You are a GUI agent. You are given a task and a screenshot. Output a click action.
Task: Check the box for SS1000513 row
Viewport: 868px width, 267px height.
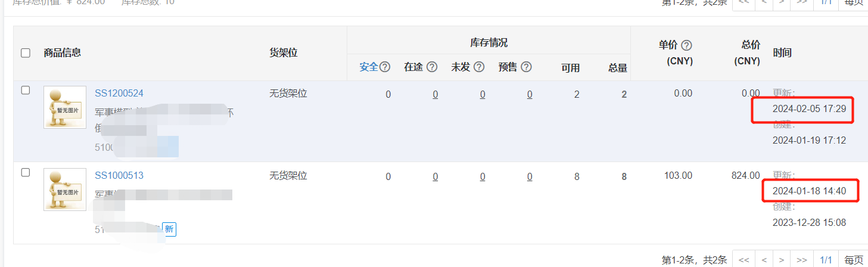(x=26, y=173)
